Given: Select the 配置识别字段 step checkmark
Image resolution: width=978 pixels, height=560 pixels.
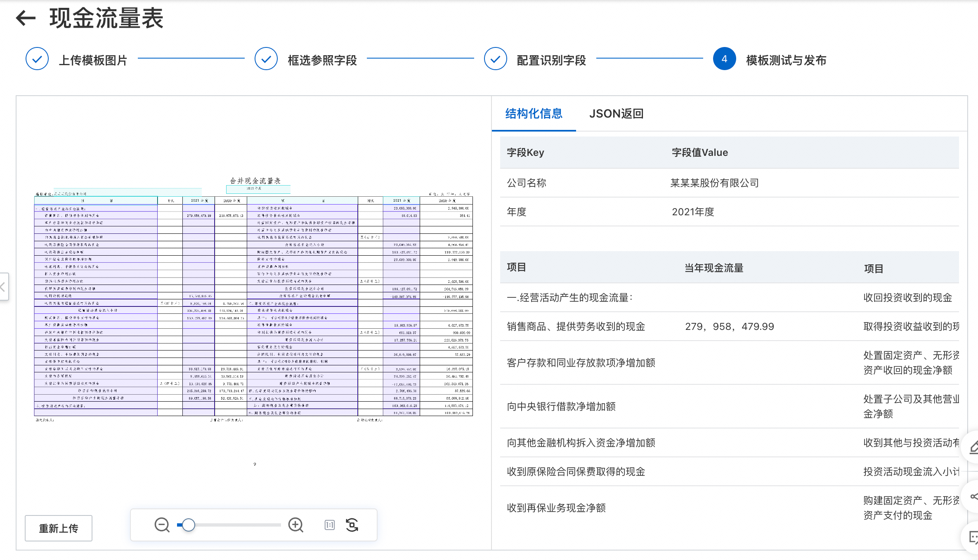Looking at the screenshot, I should tap(495, 59).
